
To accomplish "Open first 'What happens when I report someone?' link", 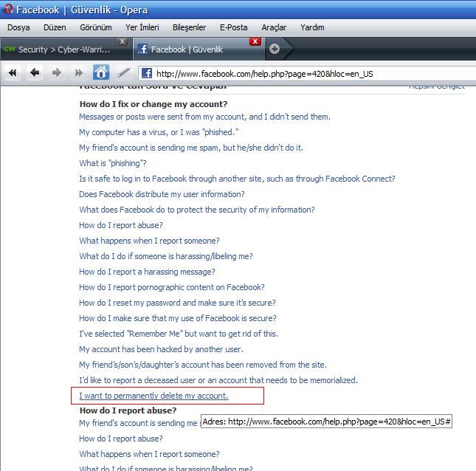I will coord(149,241).
